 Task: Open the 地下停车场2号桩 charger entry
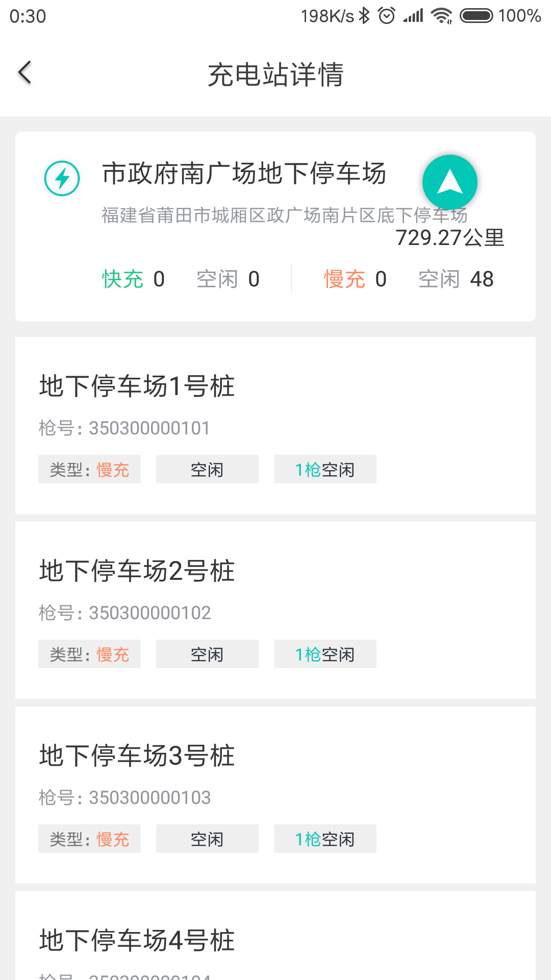point(137,571)
